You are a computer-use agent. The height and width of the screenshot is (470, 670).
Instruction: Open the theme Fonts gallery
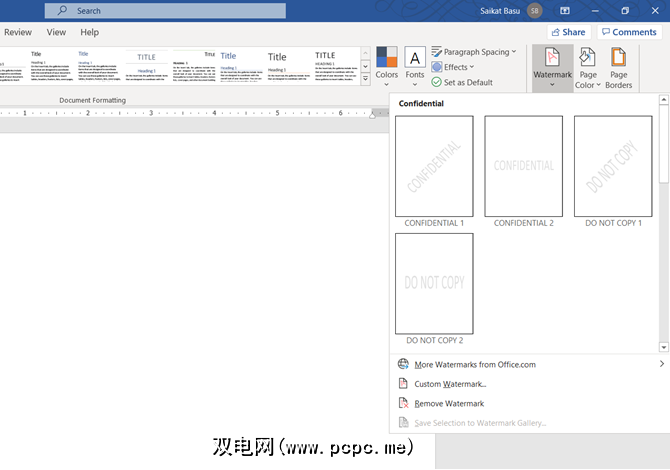pos(415,58)
